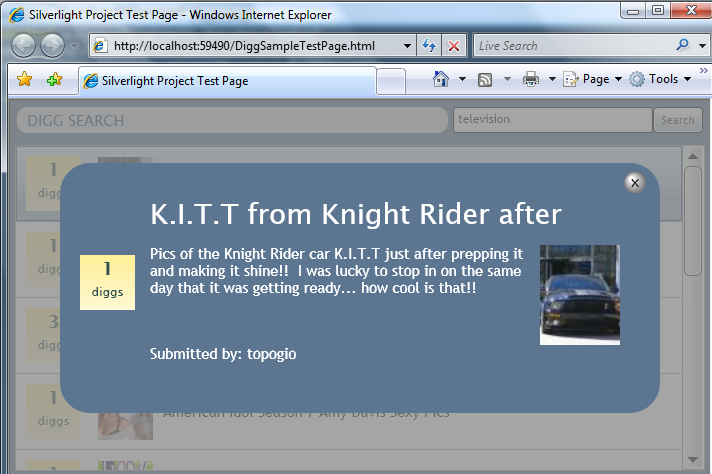Click the browser Forward arrow button
This screenshot has width=712, height=474.
click(x=53, y=46)
